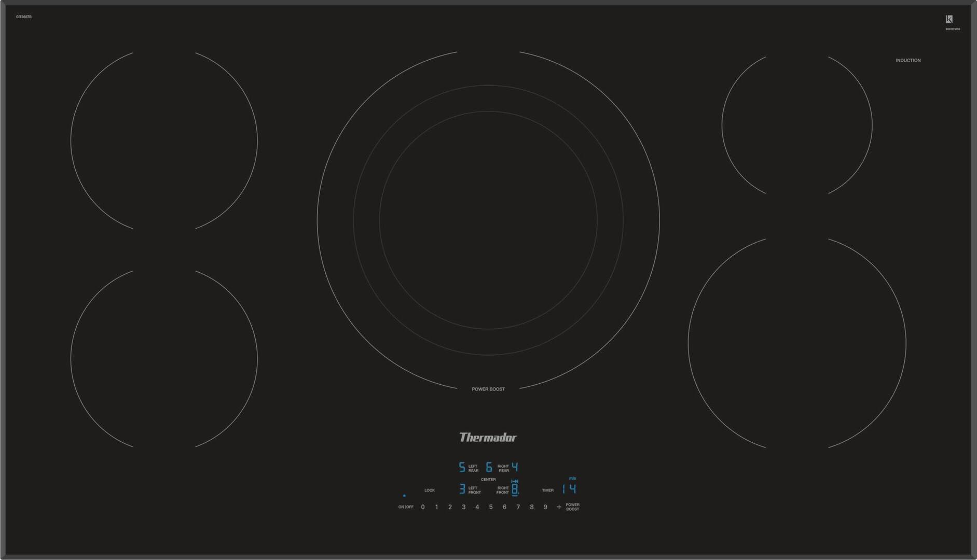Select the LEFT FRONT burner control

tap(474, 490)
